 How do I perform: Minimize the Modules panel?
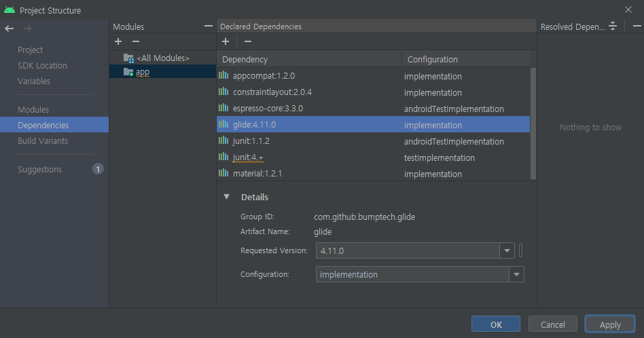209,26
